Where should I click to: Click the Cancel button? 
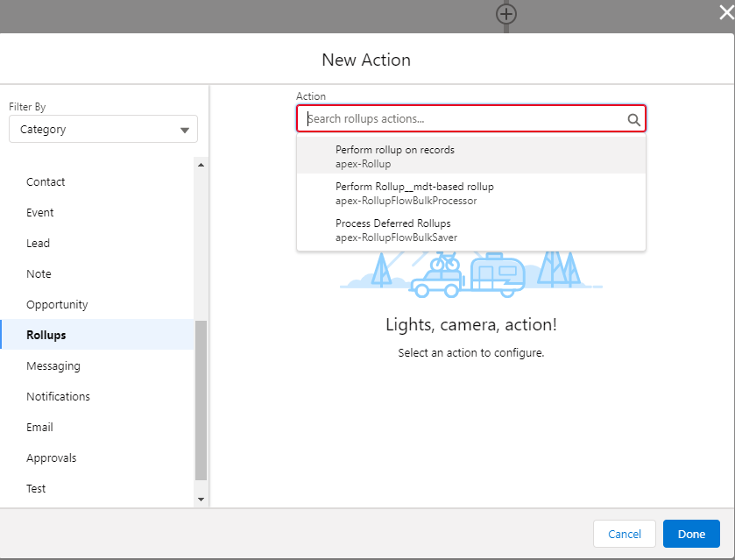pos(624,534)
